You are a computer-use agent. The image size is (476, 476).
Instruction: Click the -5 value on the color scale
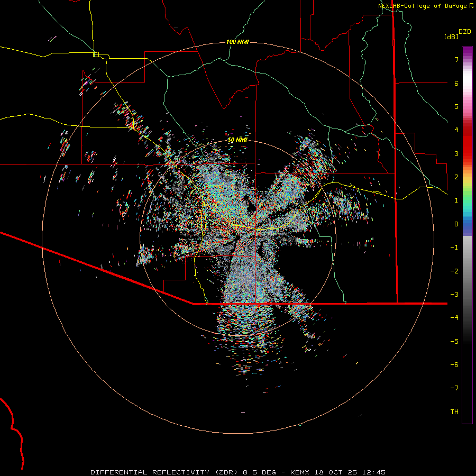coord(454,342)
